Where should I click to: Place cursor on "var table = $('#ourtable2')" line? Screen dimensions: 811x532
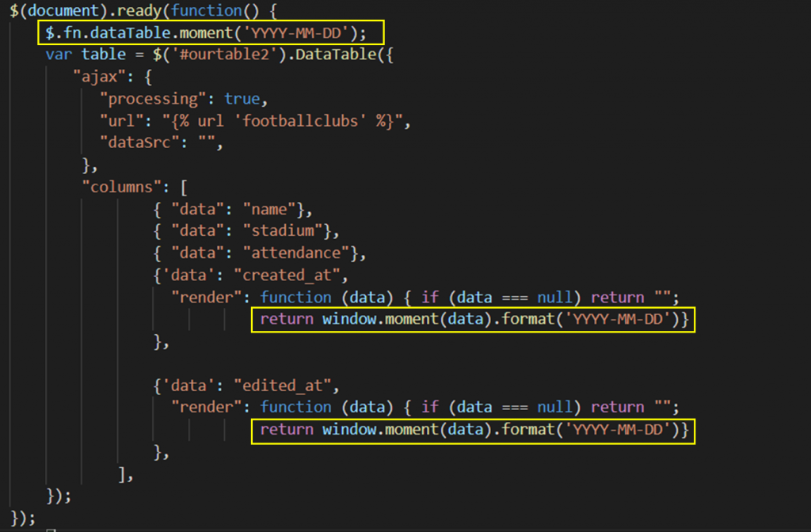point(219,55)
